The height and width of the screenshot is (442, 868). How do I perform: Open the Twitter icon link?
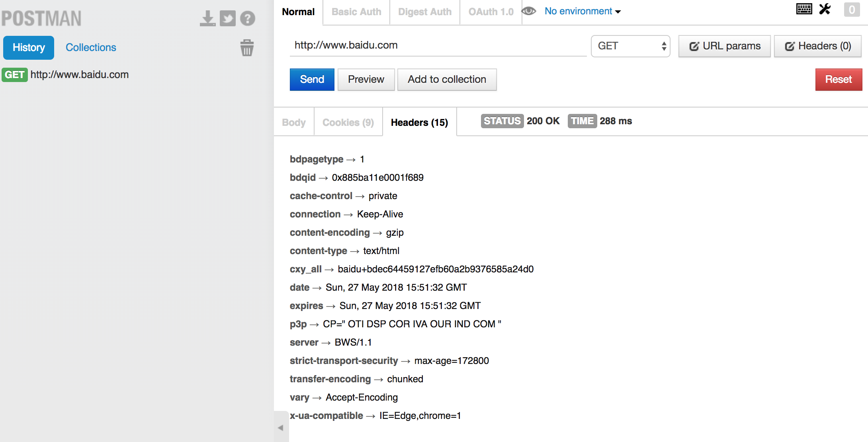click(228, 18)
